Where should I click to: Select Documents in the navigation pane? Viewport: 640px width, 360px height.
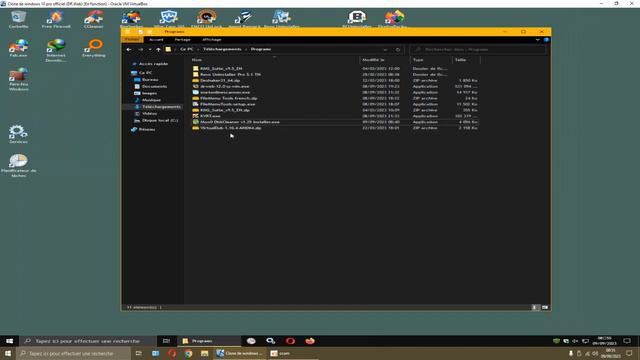point(154,87)
